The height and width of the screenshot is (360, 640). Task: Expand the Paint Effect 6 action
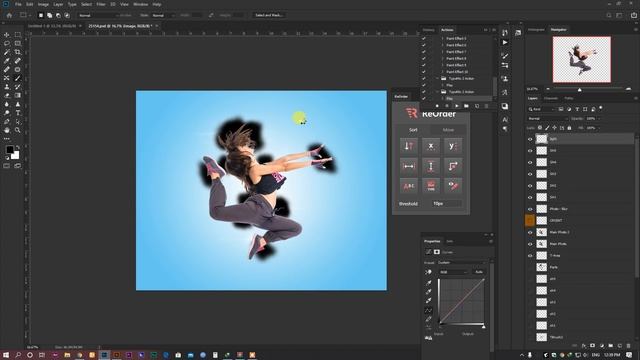[x=442, y=45]
